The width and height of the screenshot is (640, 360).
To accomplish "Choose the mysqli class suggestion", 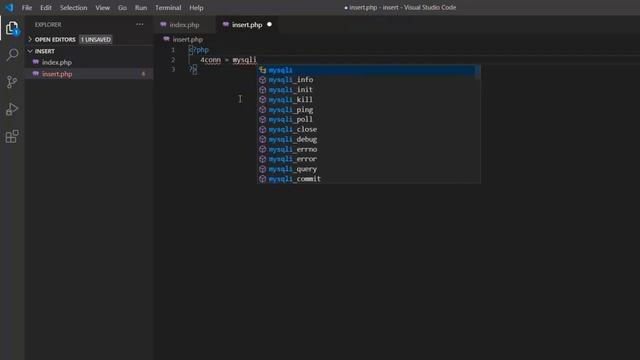I will 366,70.
